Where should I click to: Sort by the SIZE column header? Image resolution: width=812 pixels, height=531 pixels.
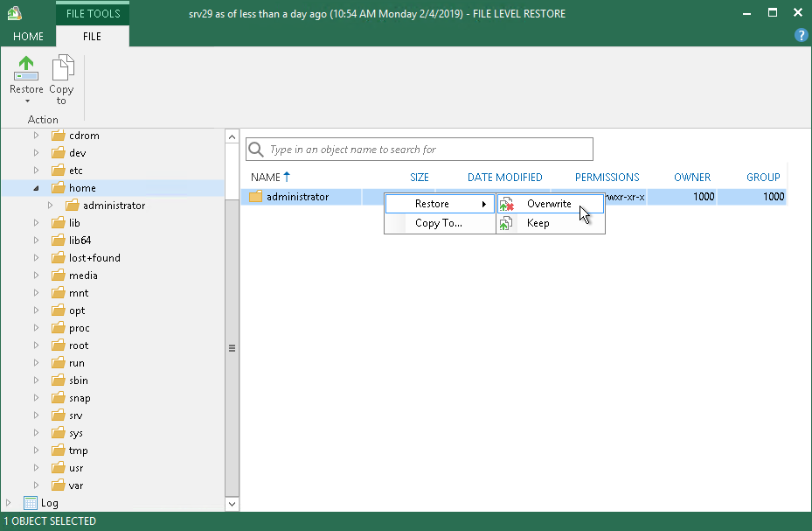point(420,178)
